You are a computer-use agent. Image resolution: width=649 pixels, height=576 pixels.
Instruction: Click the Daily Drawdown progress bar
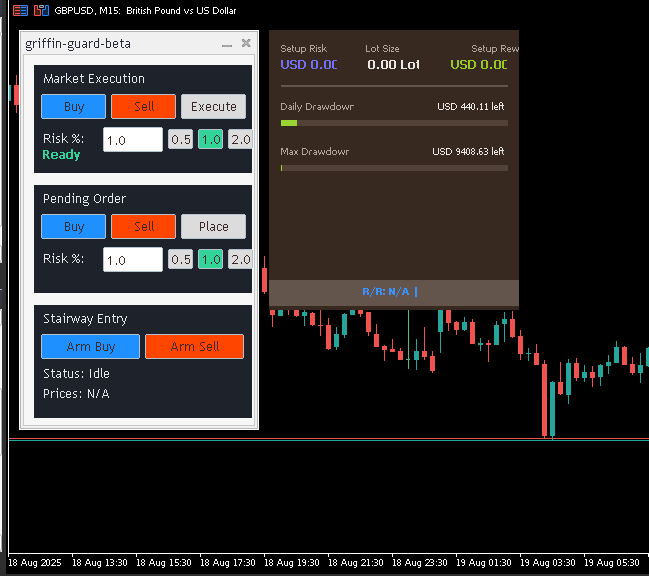tap(394, 123)
